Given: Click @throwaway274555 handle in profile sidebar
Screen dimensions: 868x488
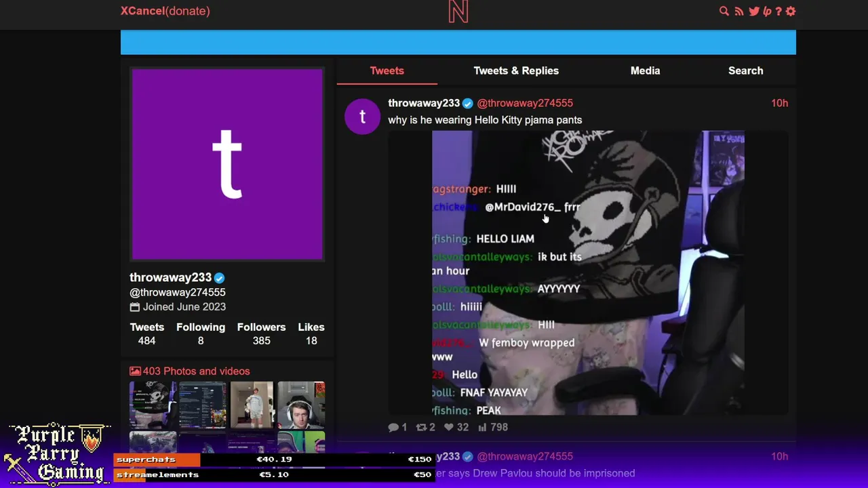Looking at the screenshot, I should pyautogui.click(x=178, y=292).
